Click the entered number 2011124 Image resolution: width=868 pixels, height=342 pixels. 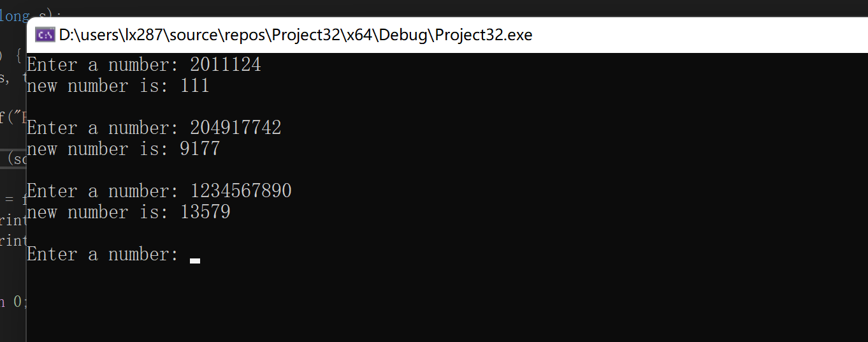point(226,65)
